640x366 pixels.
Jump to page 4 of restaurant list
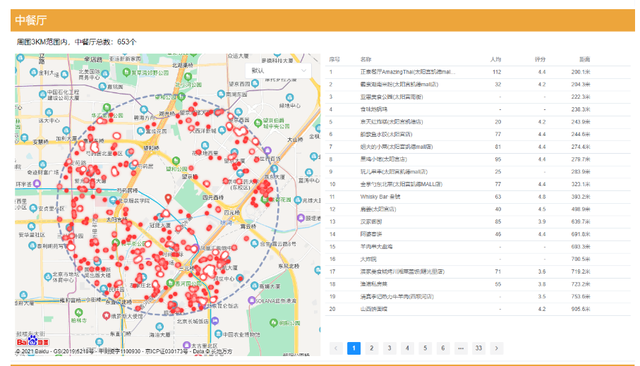(407, 348)
